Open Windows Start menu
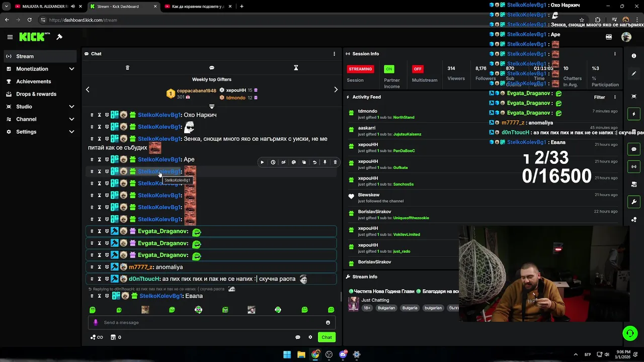644x362 pixels. pyautogui.click(x=287, y=354)
